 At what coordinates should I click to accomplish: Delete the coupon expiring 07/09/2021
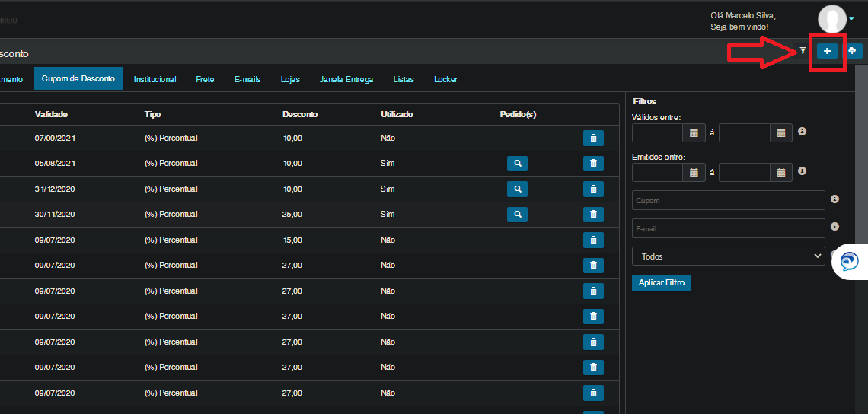[x=593, y=138]
